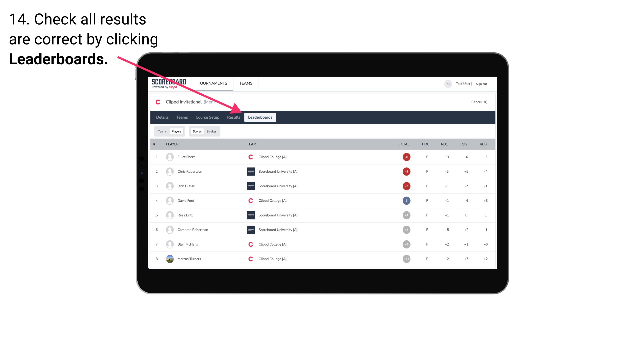The height and width of the screenshot is (346, 644).
Task: Open the Leaderboards tab
Action: coord(260,118)
